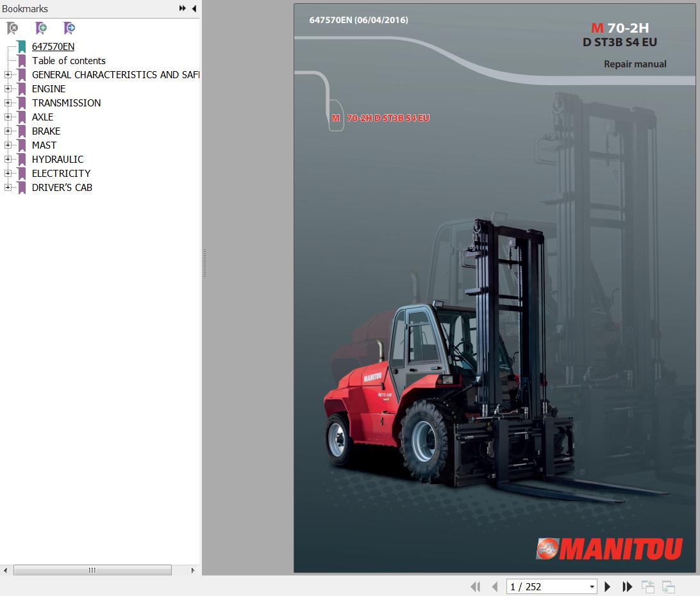Select the MAST bookmark
The image size is (700, 596).
click(44, 145)
